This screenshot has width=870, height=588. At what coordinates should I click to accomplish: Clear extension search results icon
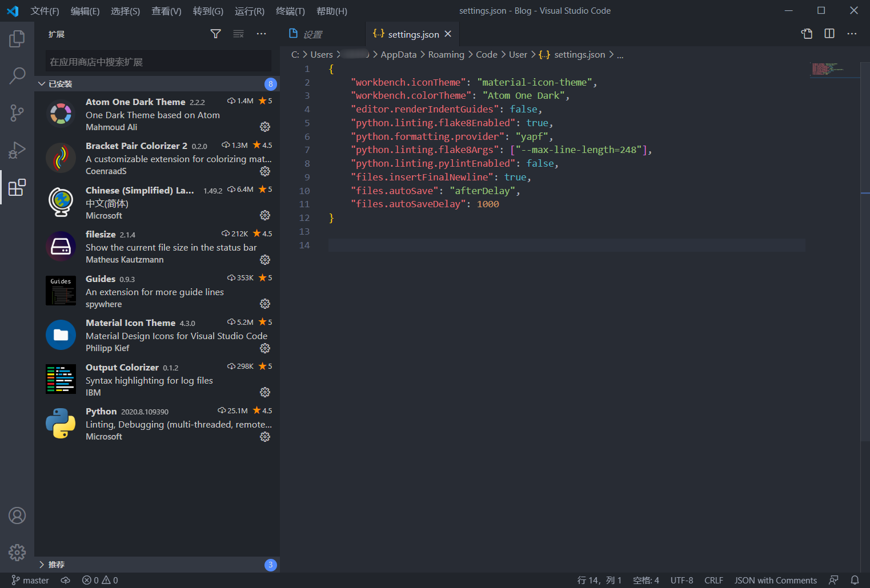[238, 34]
